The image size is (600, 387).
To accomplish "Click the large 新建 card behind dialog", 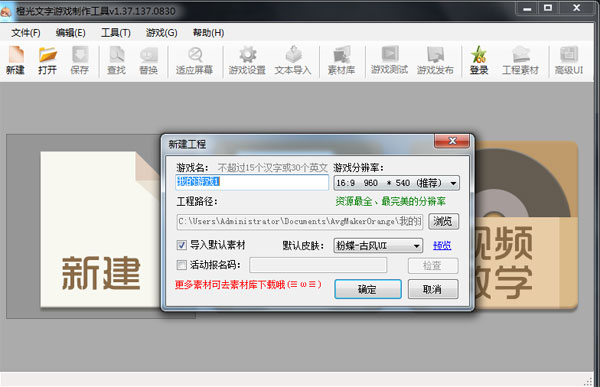I will coord(100,229).
